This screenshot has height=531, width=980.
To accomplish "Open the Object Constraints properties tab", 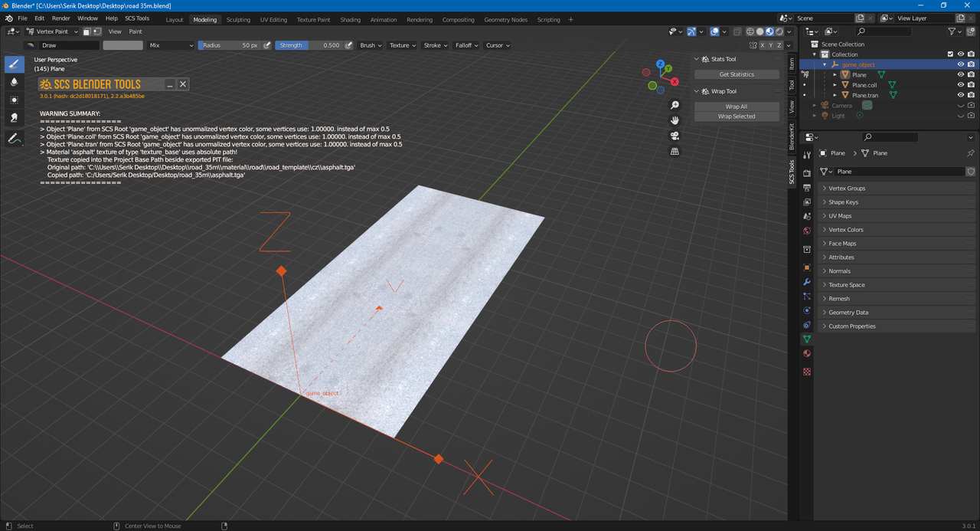I will [807, 325].
